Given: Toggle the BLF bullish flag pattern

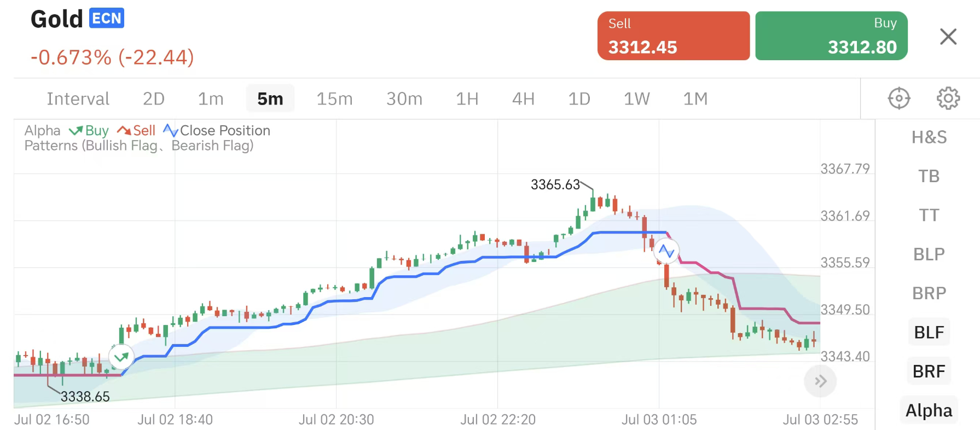Looking at the screenshot, I should click(x=929, y=332).
